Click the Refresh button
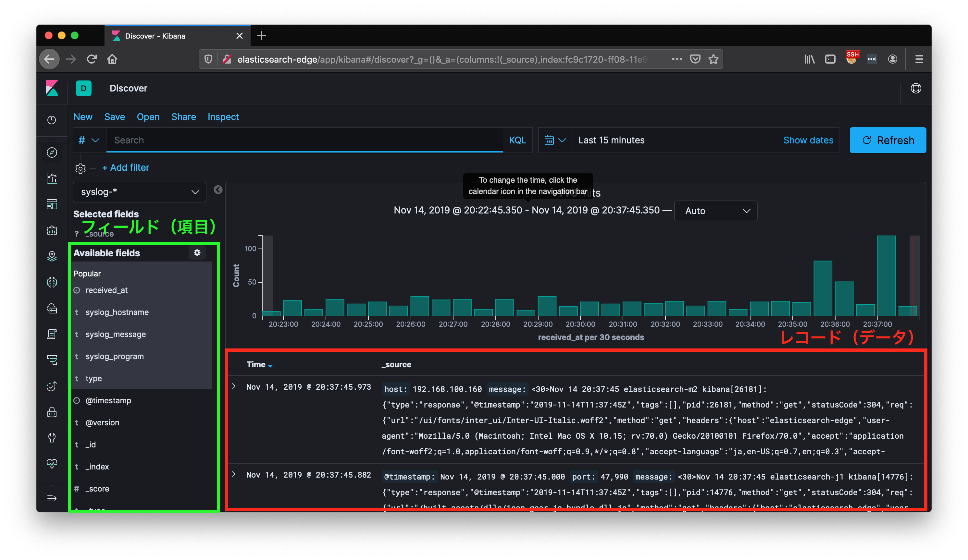 click(887, 140)
